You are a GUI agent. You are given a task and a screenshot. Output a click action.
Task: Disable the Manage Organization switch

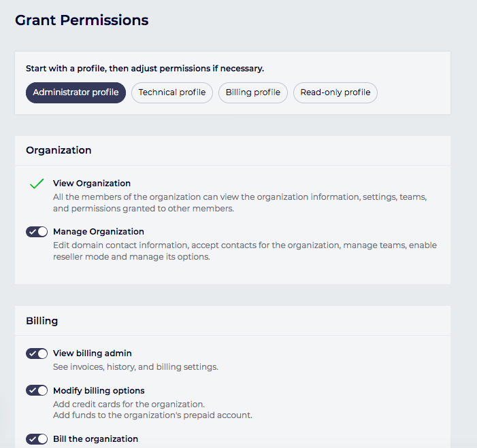(x=37, y=232)
